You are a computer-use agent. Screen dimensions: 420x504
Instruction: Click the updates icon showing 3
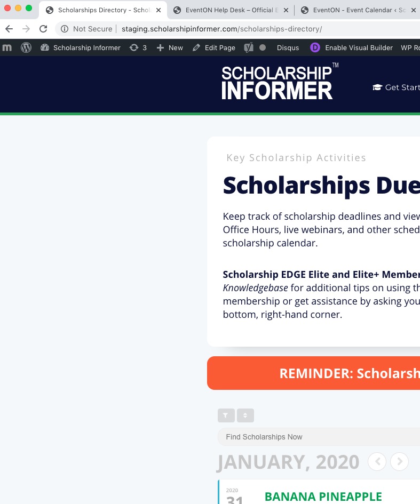coord(138,47)
